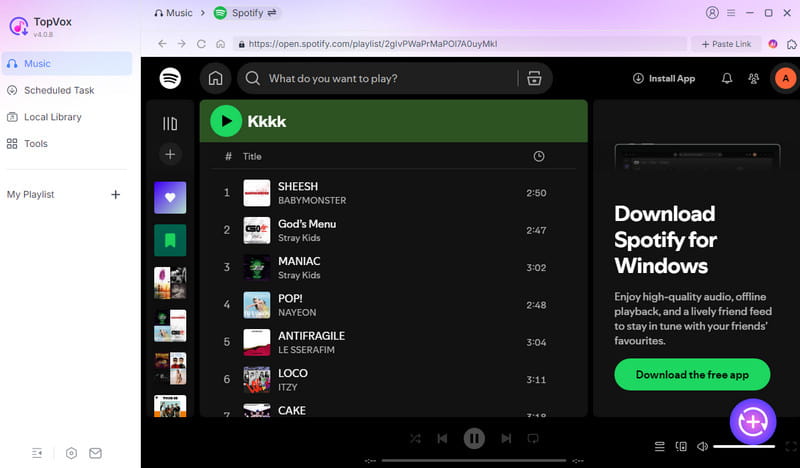800x468 pixels.
Task: Open the Browse icon in search bar
Action: point(534,78)
